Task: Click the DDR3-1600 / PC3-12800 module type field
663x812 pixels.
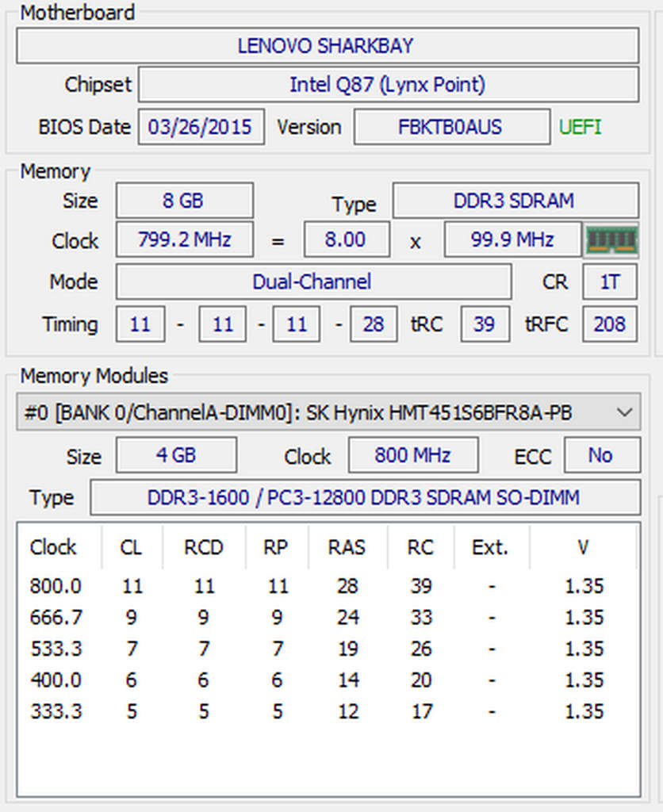Action: click(364, 497)
